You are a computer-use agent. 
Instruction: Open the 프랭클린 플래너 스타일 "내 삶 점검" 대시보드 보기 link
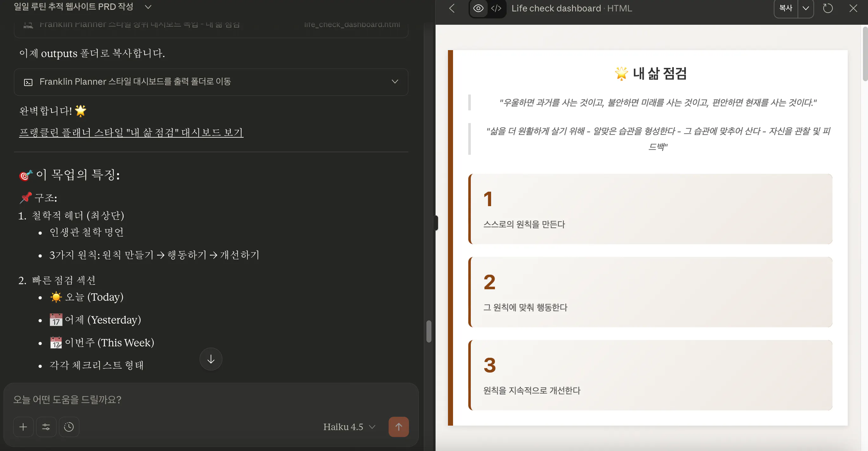[131, 132]
